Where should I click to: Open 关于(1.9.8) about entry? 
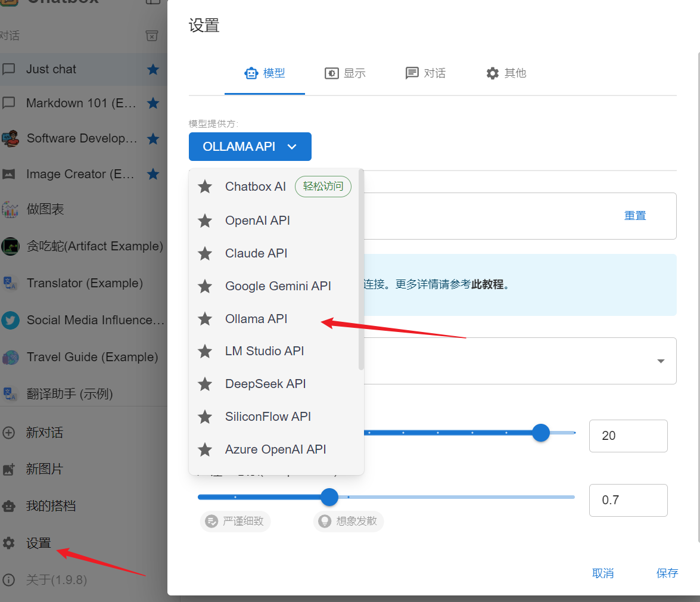click(x=83, y=580)
